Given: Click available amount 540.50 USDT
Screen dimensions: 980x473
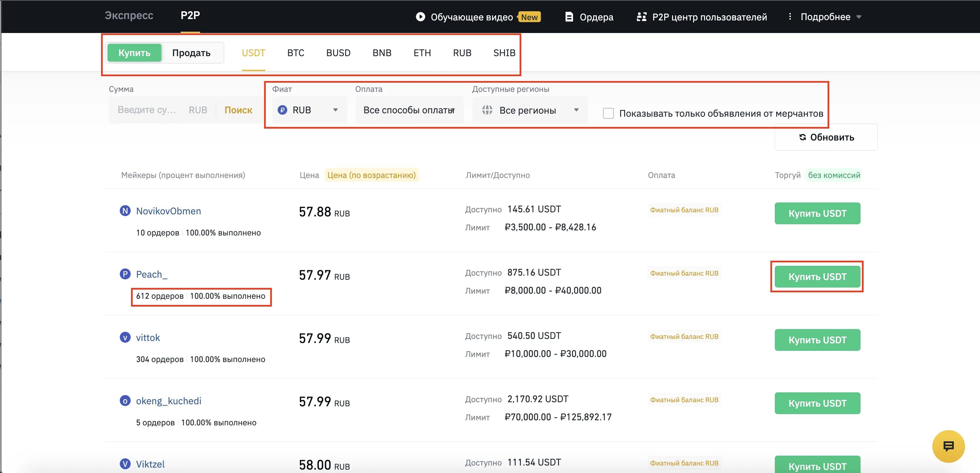Looking at the screenshot, I should (x=534, y=336).
